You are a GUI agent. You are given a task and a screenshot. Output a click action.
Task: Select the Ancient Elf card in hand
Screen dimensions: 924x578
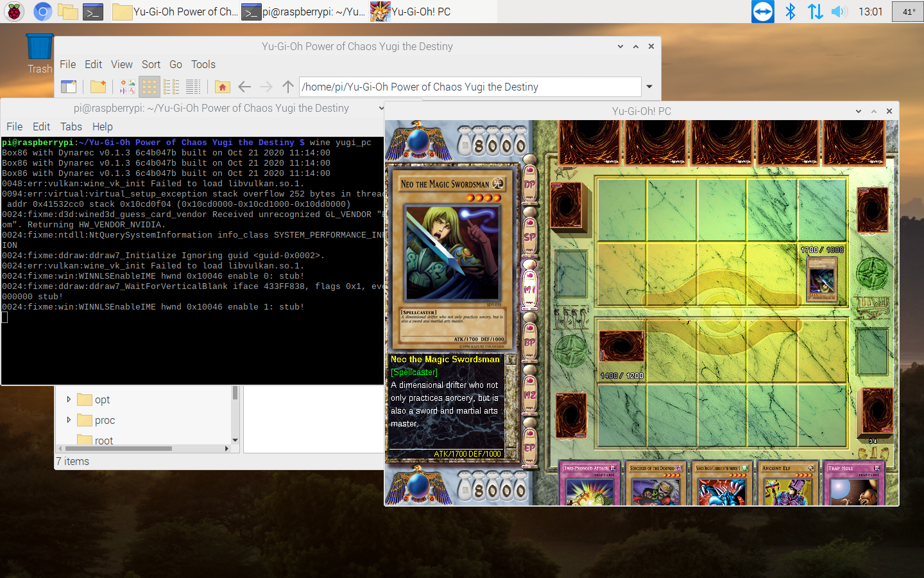[787, 484]
